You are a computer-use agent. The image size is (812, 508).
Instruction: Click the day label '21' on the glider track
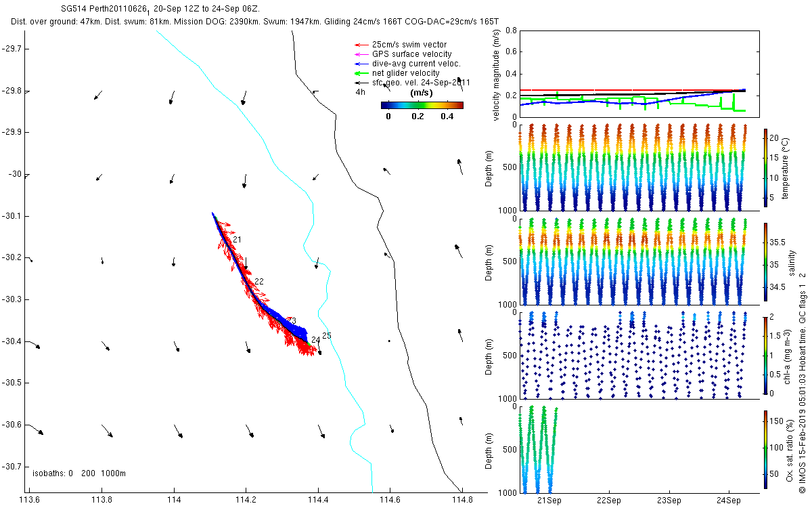tap(237, 240)
